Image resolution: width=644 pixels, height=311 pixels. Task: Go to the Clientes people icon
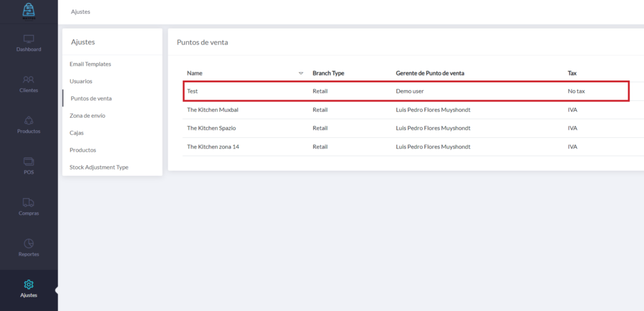tap(28, 80)
